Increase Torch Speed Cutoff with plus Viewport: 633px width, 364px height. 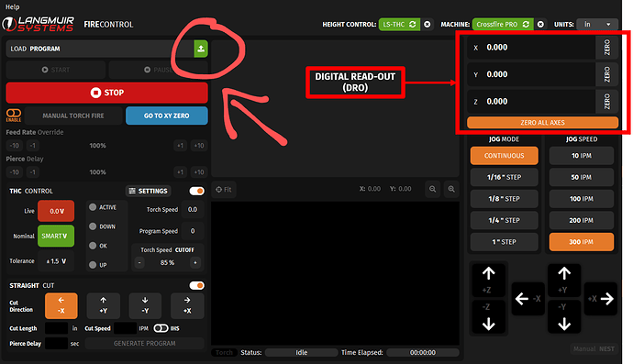[x=195, y=263]
